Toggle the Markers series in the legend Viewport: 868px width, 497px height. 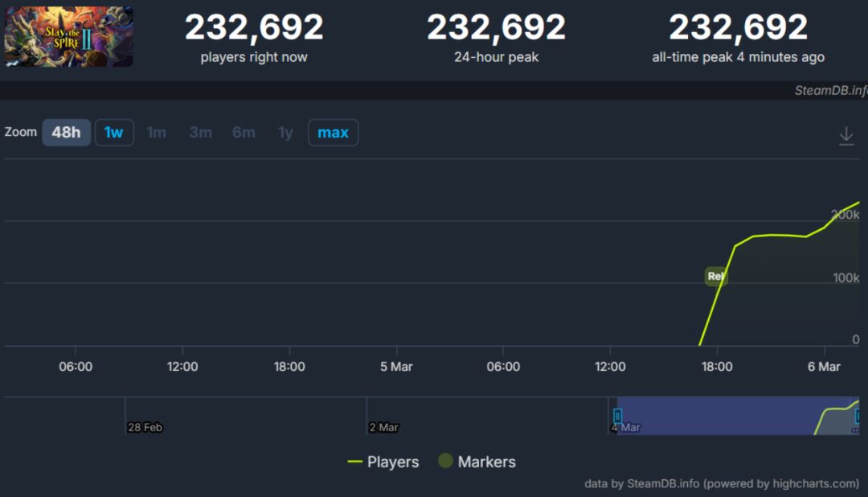(x=477, y=462)
